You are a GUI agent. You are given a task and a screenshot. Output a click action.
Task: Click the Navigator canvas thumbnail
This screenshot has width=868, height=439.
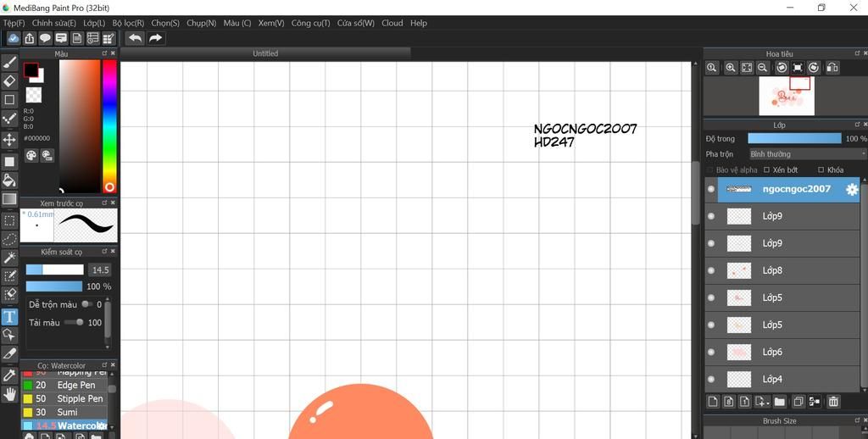coord(786,96)
